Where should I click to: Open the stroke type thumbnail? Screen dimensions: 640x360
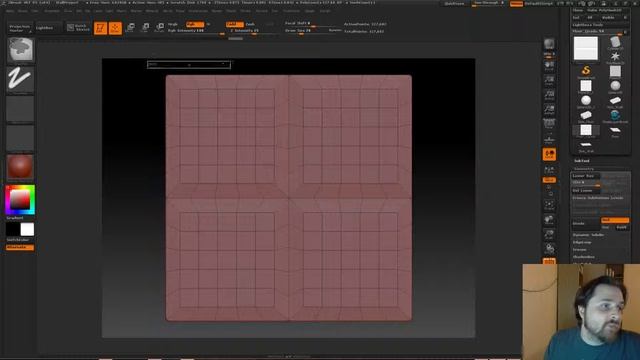(x=20, y=79)
